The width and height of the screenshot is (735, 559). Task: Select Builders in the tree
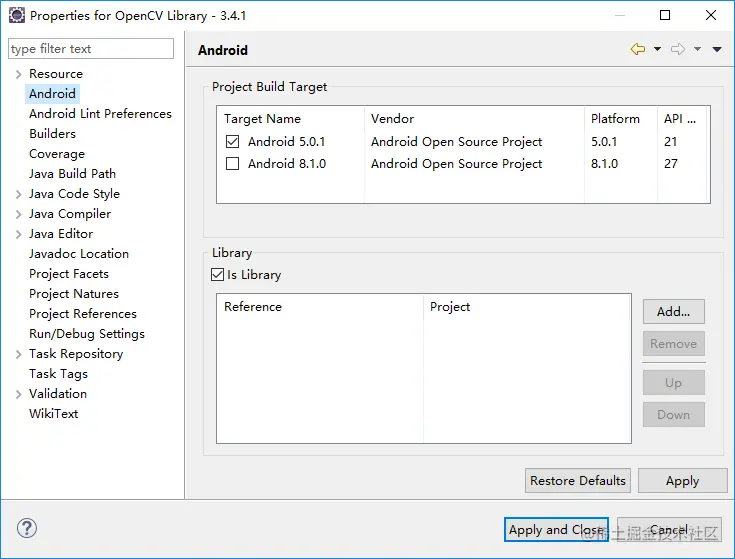(52, 134)
